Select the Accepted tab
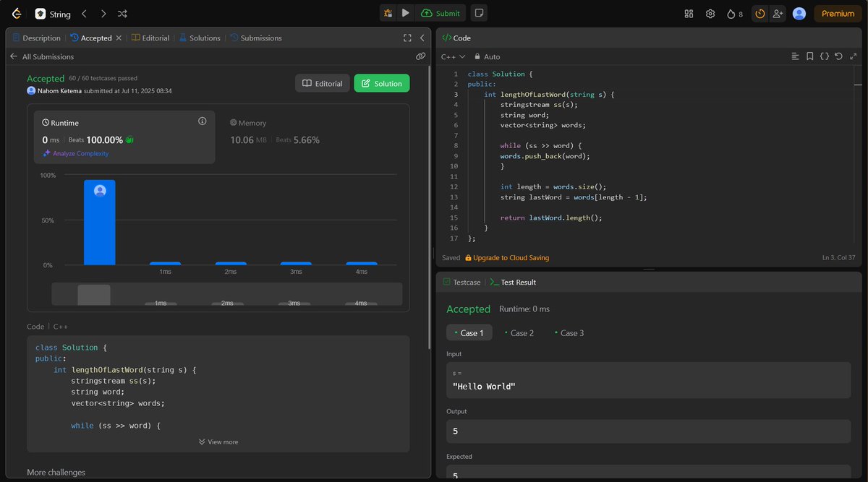 (91, 38)
